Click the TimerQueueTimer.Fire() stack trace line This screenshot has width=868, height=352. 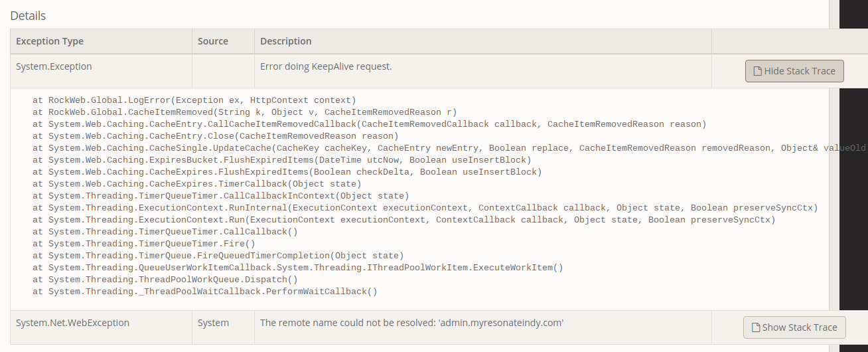[x=143, y=244]
